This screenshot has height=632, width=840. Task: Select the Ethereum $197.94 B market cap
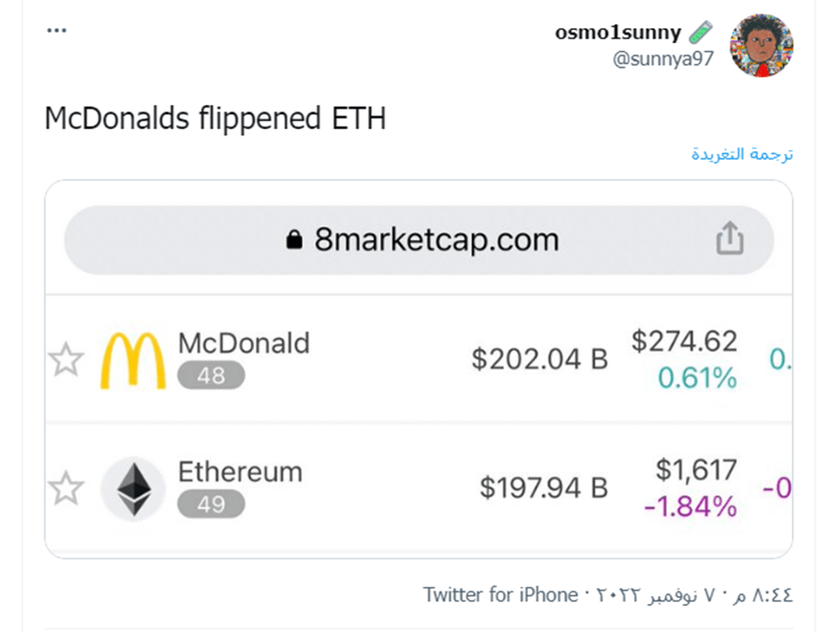(x=543, y=488)
